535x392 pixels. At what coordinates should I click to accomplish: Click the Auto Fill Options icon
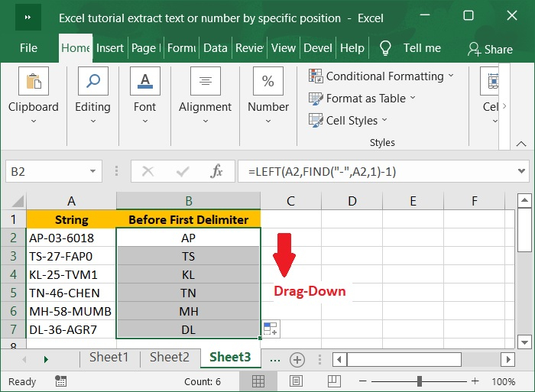[271, 329]
